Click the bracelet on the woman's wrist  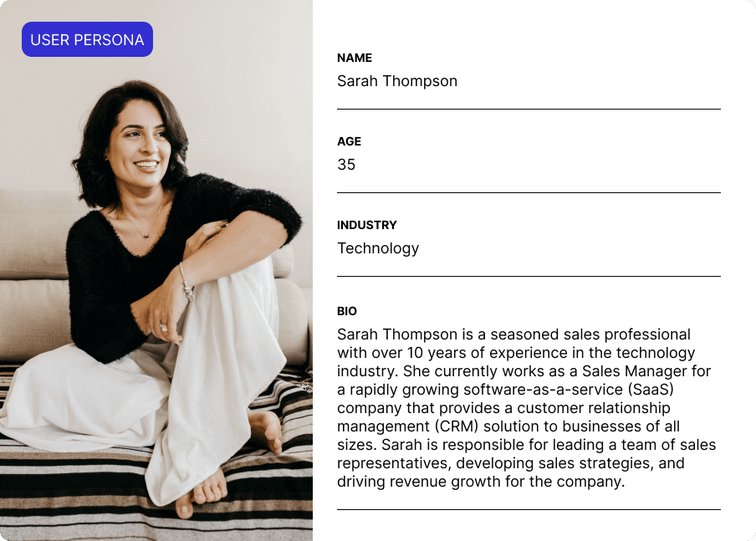[186, 283]
